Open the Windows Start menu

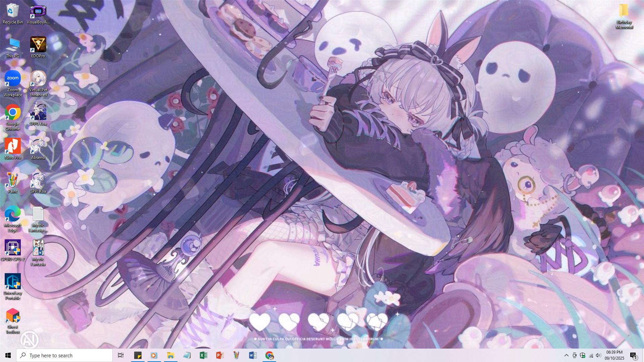(8, 355)
